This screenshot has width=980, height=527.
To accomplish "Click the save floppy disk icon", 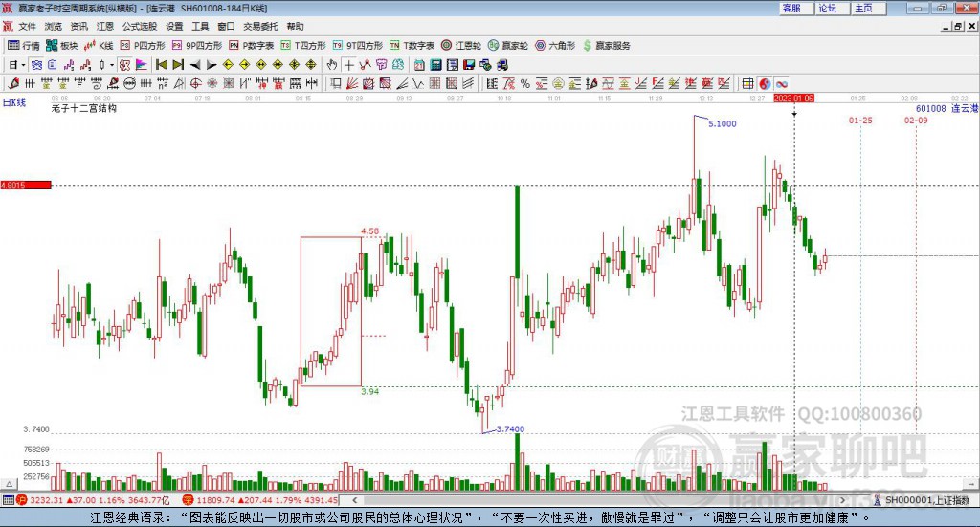I will pos(469,64).
